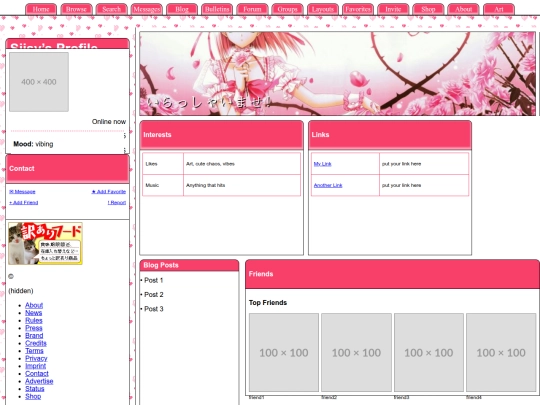Open the Contact footer link
This screenshot has width=540, height=405.
pyautogui.click(x=37, y=373)
